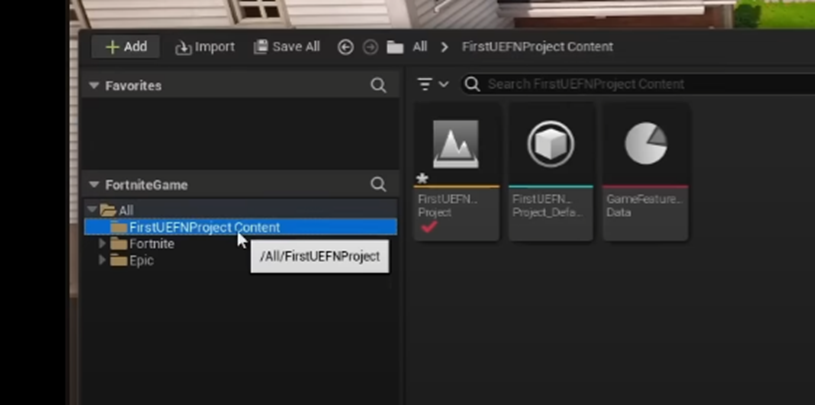Image resolution: width=815 pixels, height=405 pixels.
Task: Open the filter options dropdown
Action: pos(432,84)
